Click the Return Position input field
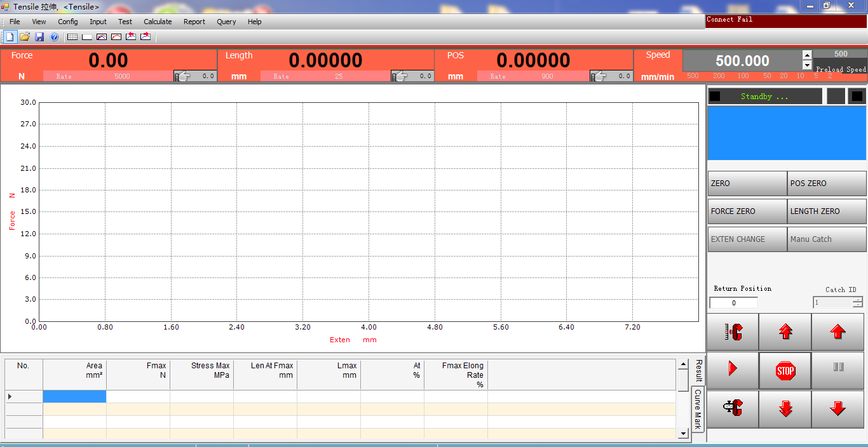The image size is (868, 447). (734, 303)
